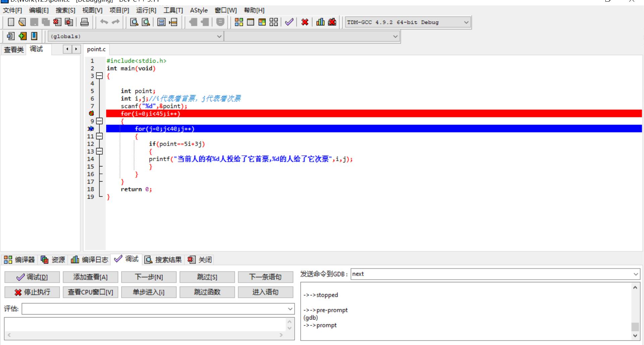Click the Close All files toolbar icon
The height and width of the screenshot is (345, 644).
[69, 22]
